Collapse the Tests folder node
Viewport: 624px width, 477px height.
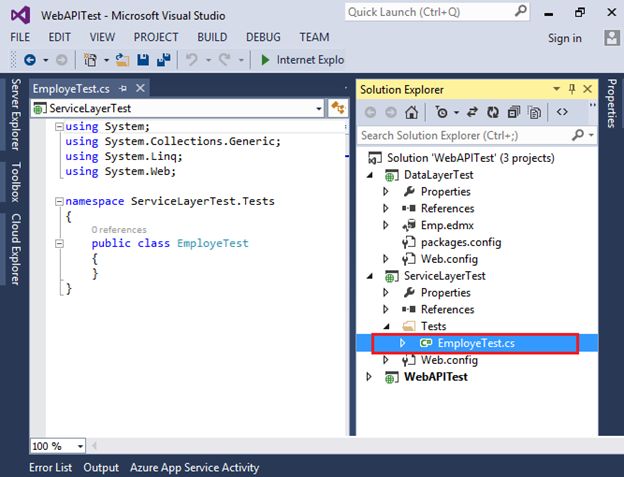pos(387,327)
